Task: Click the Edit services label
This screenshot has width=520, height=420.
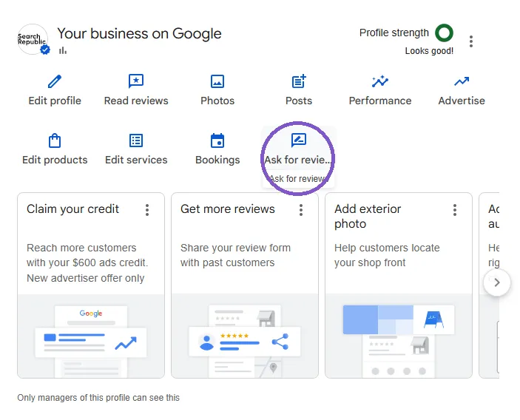Action: point(136,160)
